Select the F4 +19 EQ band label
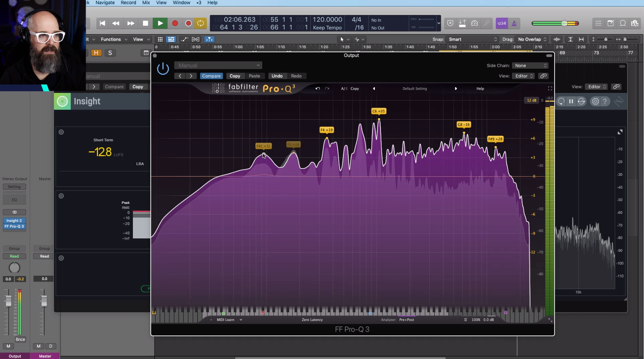Viewport: 644px width, 359px height. (327, 130)
